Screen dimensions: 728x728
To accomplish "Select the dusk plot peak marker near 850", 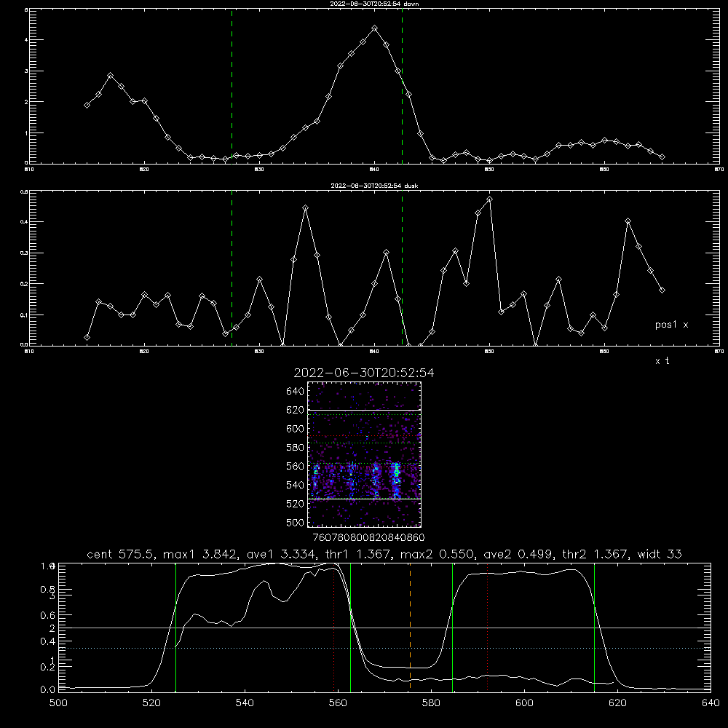I will tap(489, 199).
